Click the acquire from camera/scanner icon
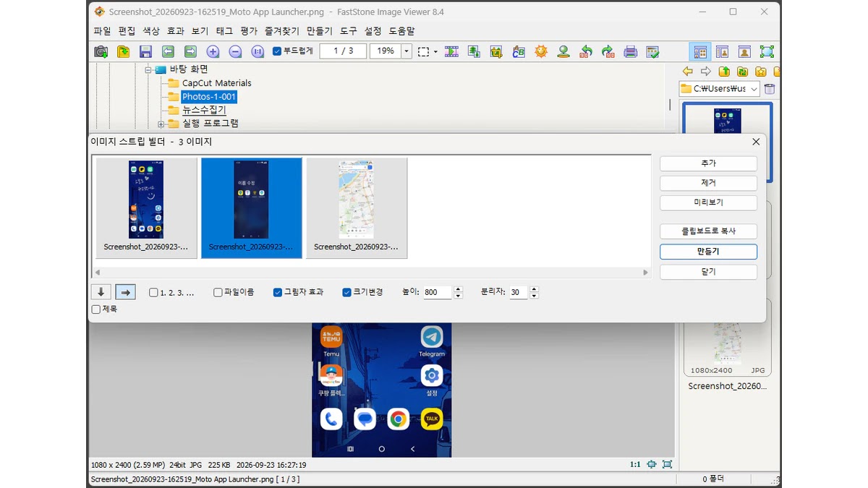Viewport: 868px width, 488px height. tap(101, 51)
